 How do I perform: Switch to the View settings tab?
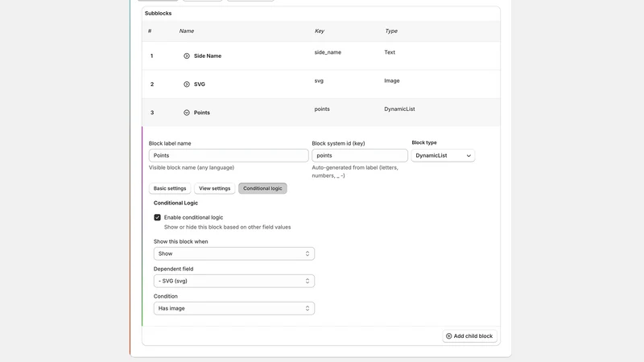tap(214, 188)
